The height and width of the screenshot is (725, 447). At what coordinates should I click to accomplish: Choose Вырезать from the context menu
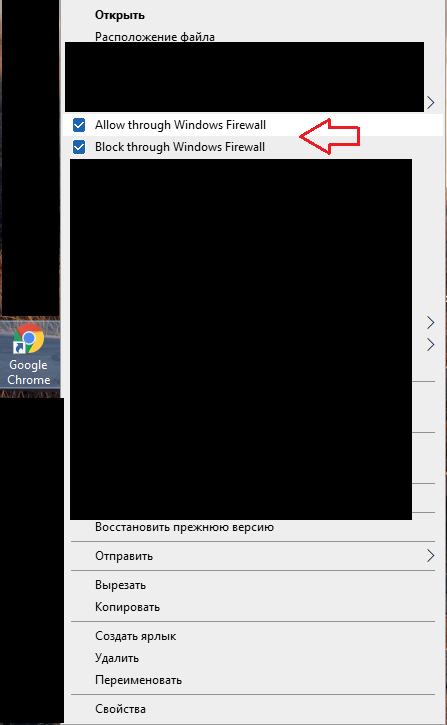120,585
